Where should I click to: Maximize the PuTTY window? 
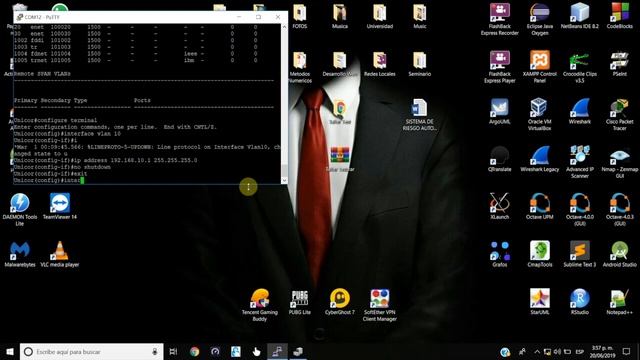coord(258,17)
